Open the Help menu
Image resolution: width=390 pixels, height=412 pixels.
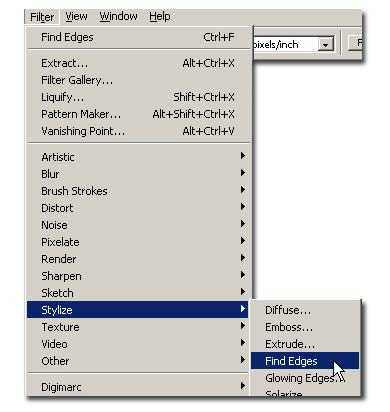coord(160,16)
